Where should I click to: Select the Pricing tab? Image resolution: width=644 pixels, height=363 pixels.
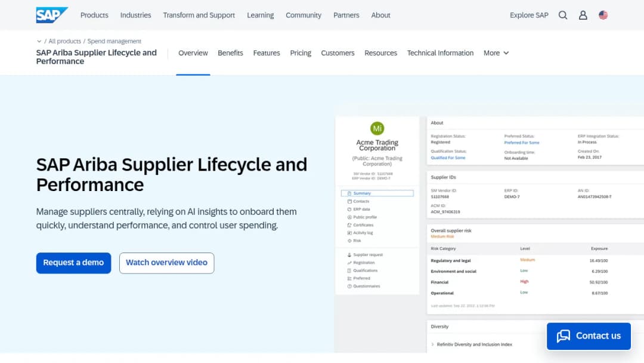pyautogui.click(x=301, y=53)
